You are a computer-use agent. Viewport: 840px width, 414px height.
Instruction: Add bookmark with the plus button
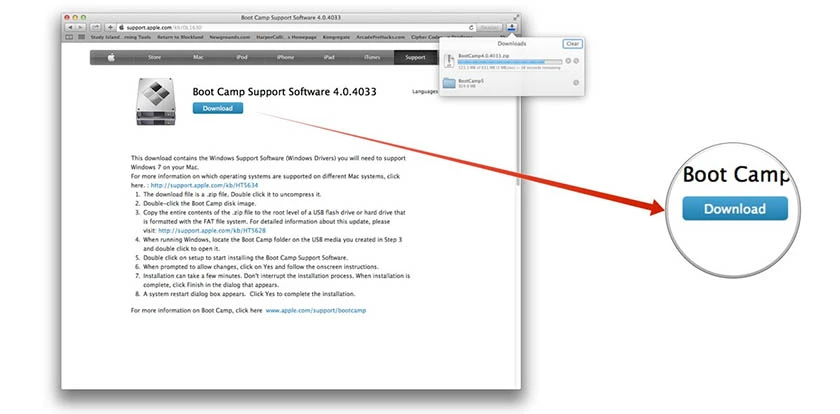pos(110,27)
